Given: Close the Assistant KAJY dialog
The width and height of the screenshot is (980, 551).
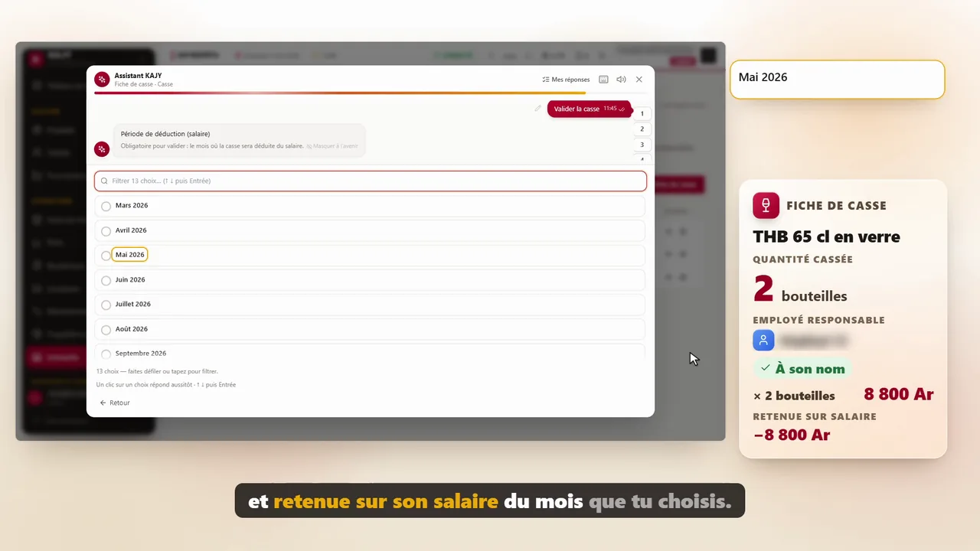Looking at the screenshot, I should click(639, 80).
